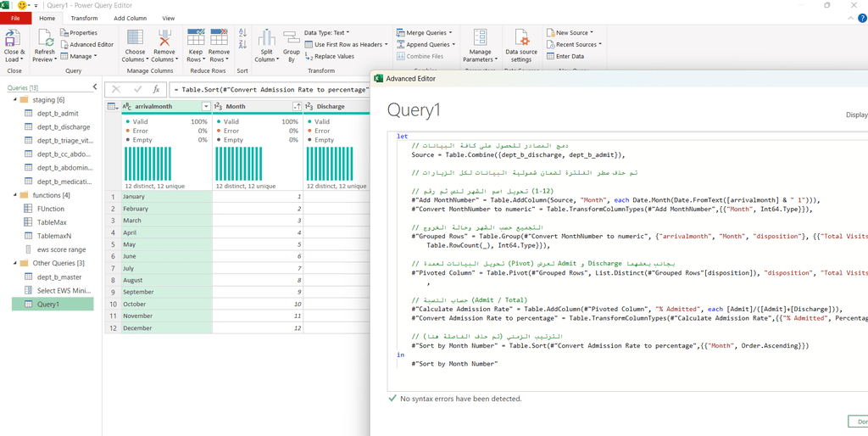Image resolution: width=868 pixels, height=436 pixels.
Task: Open Data source settings
Action: pyautogui.click(x=521, y=47)
